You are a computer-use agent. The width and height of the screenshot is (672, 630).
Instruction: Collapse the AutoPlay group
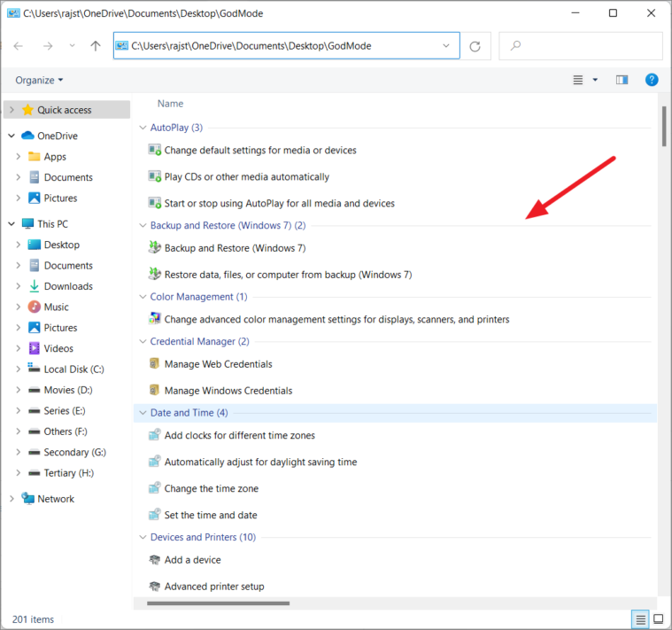pyautogui.click(x=143, y=128)
